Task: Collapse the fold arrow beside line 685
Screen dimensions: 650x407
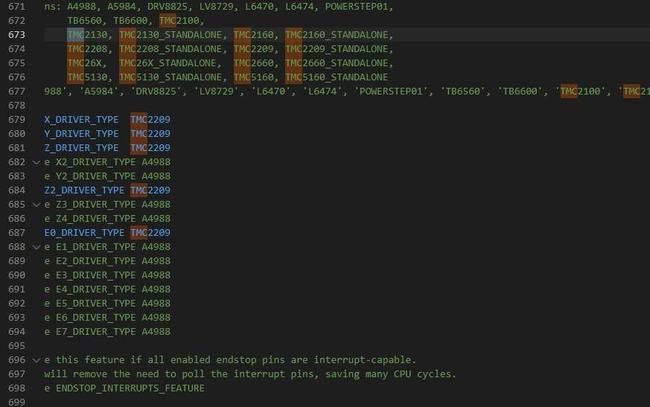Action: click(x=36, y=204)
